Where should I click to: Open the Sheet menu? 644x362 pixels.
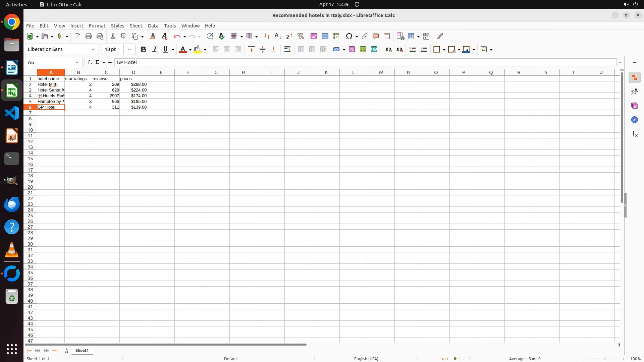(136, 26)
